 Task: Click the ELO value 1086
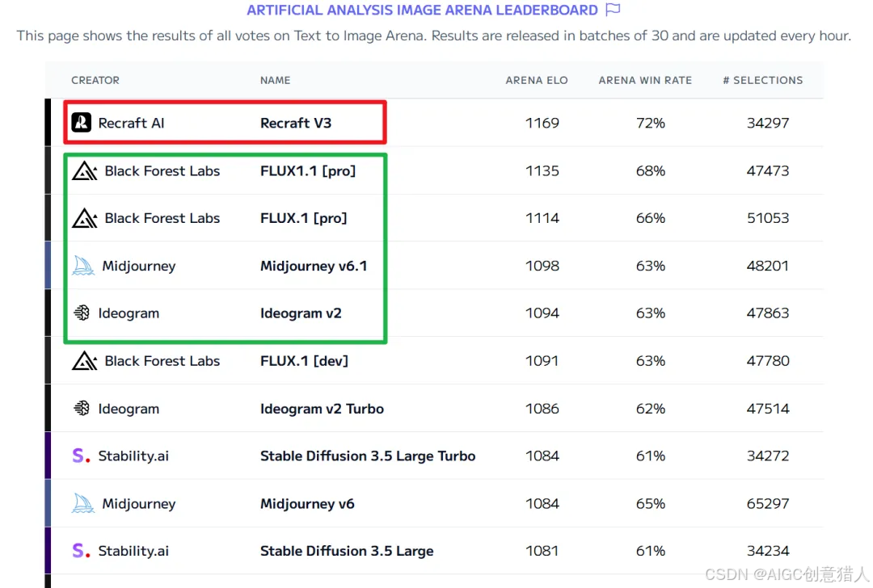(x=542, y=409)
